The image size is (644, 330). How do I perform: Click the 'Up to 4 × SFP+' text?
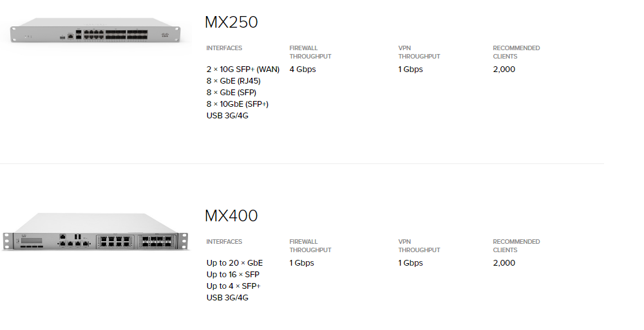(x=233, y=286)
